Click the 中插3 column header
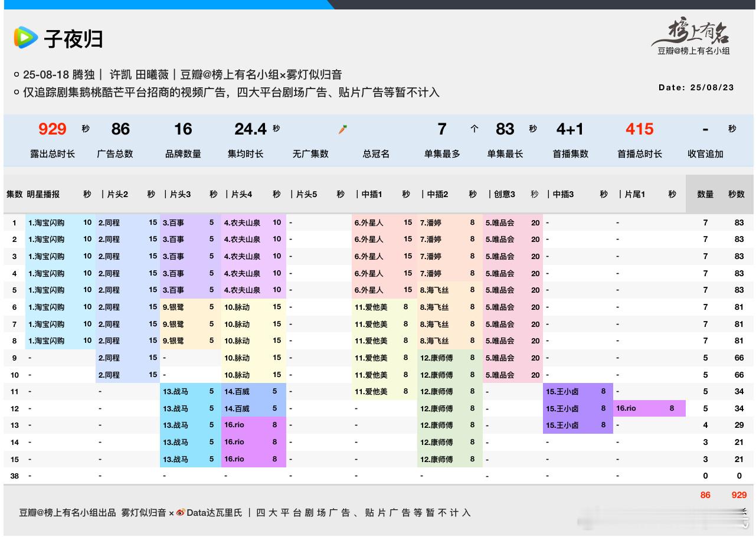The width and height of the screenshot is (756, 537). [563, 194]
